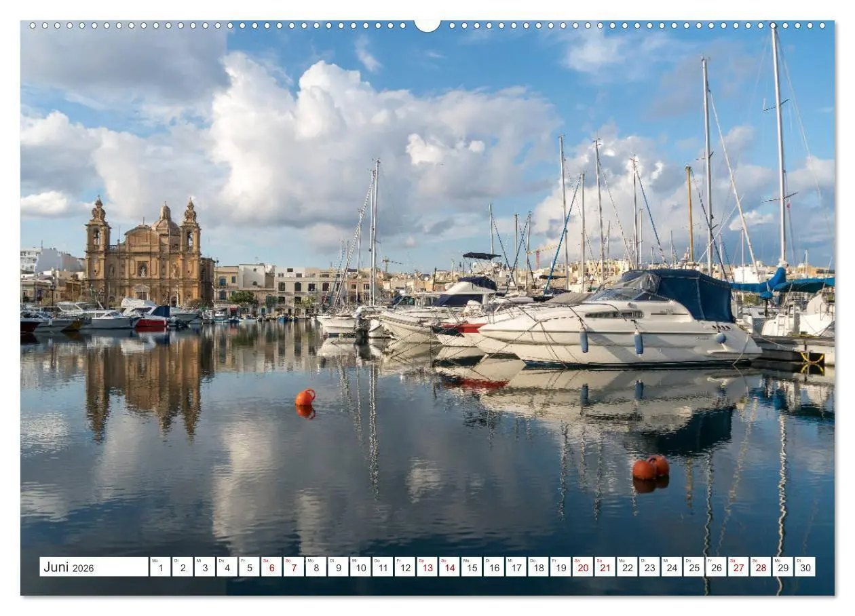
Task: Pick day 24 in the Juni strip
Action: 672,567
